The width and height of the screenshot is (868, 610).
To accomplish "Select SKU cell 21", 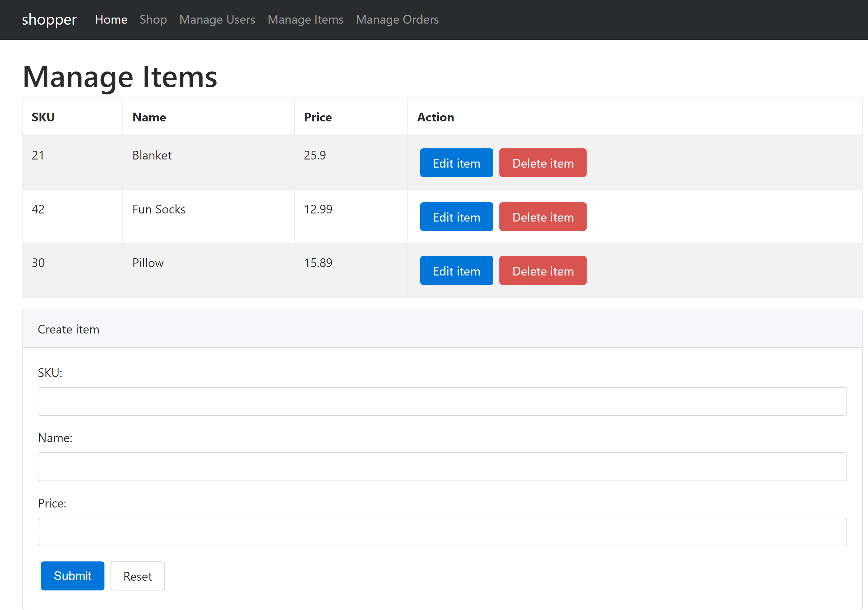I will click(x=72, y=163).
